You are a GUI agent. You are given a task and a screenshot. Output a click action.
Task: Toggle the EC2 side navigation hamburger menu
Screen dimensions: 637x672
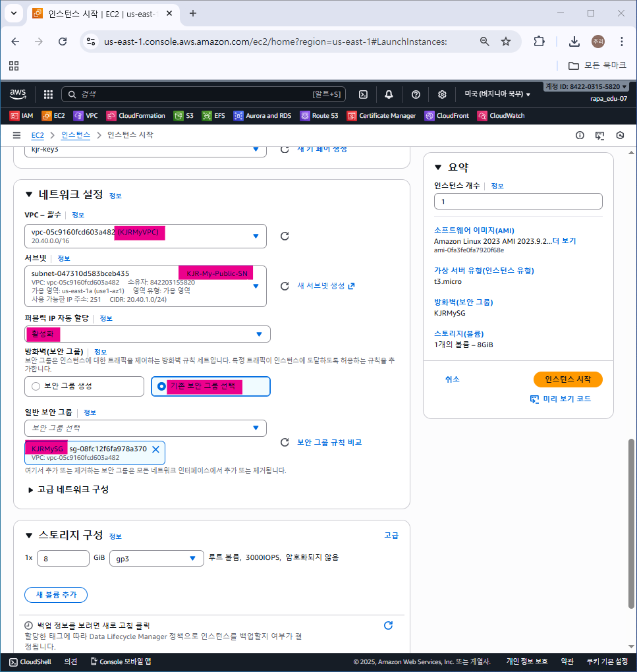pos(16,136)
